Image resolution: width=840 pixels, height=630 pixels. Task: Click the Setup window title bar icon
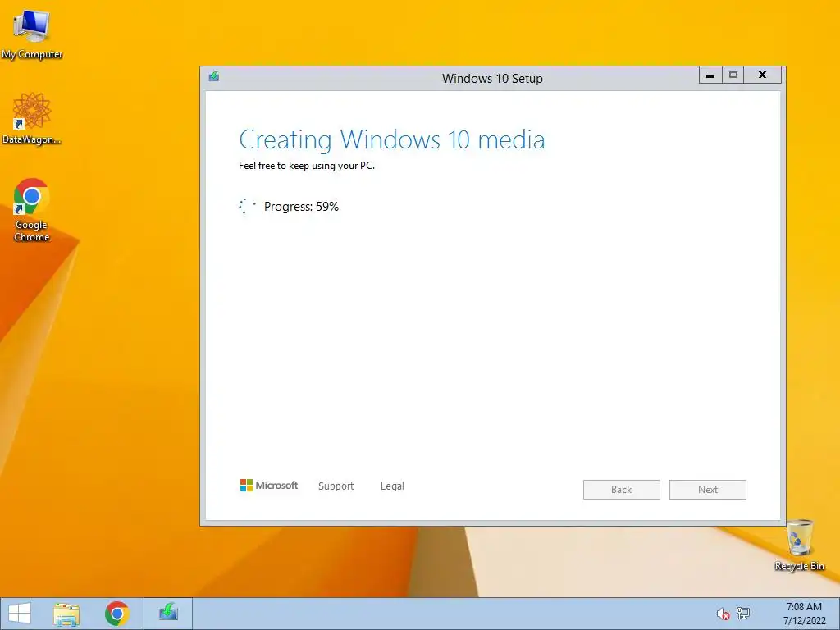coord(214,76)
